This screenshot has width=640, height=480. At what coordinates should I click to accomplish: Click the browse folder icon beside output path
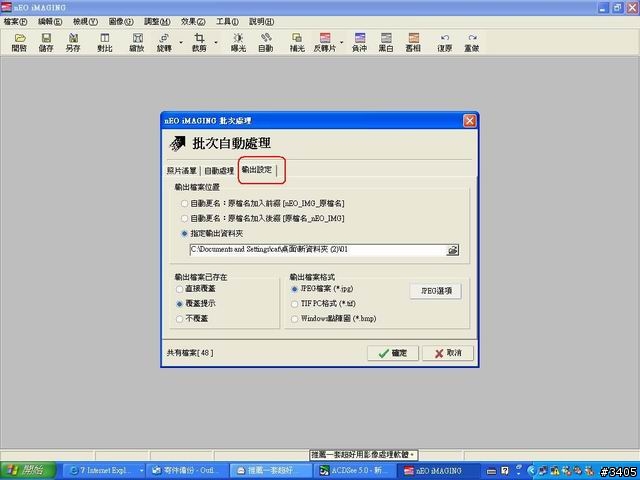(x=453, y=250)
